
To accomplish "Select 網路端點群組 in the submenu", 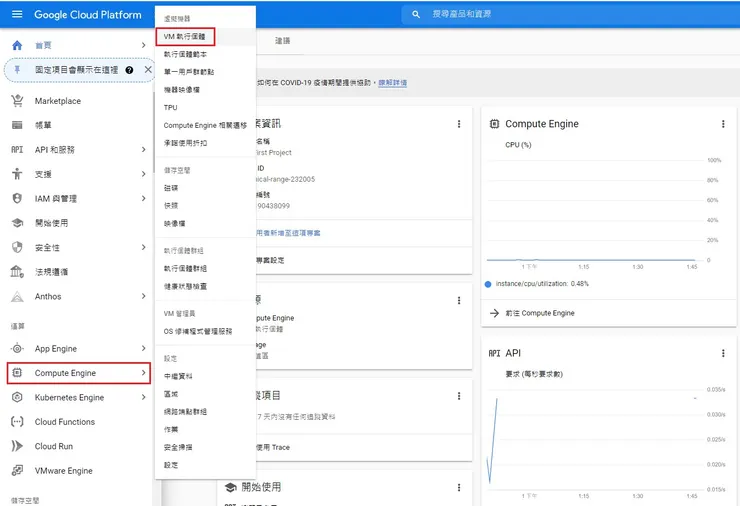I will tap(205, 412).
